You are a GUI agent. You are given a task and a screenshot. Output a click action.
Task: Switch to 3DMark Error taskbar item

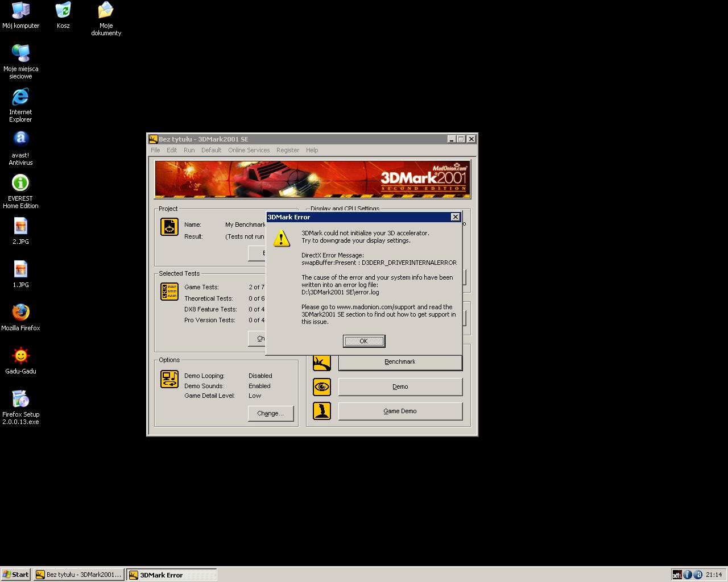[x=172, y=575]
